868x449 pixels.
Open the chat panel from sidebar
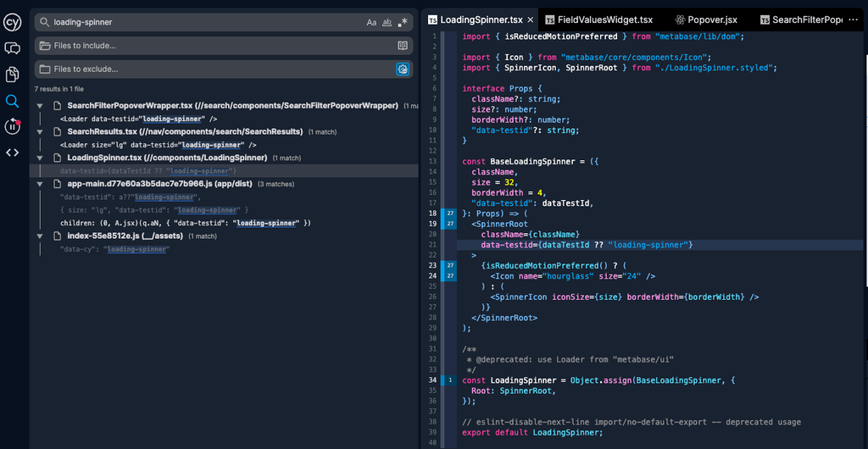12,48
